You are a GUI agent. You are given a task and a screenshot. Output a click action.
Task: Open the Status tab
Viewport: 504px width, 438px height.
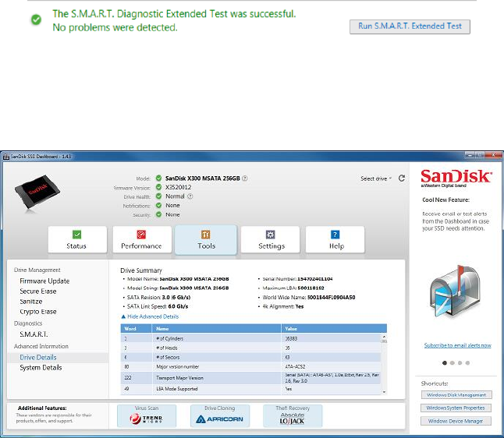(x=77, y=239)
